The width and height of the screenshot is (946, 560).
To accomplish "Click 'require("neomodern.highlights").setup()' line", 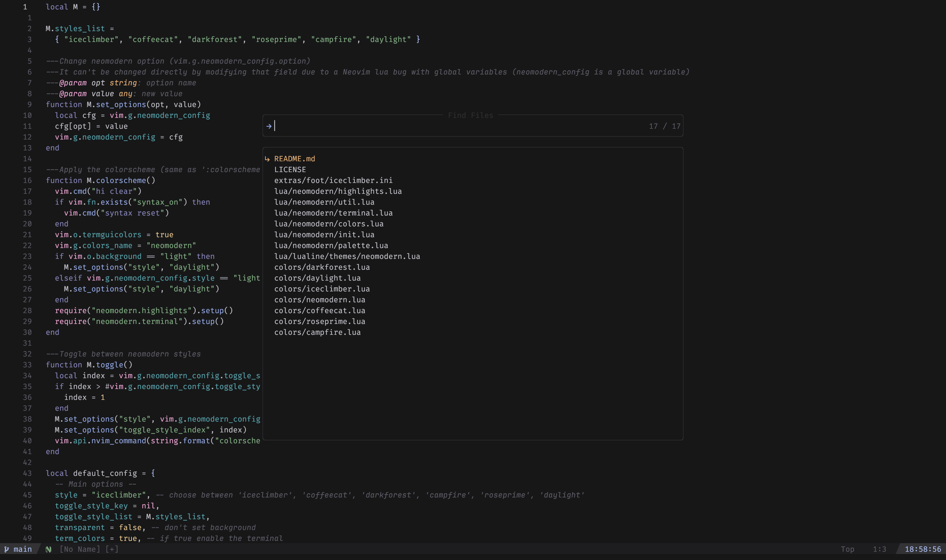I will click(144, 311).
